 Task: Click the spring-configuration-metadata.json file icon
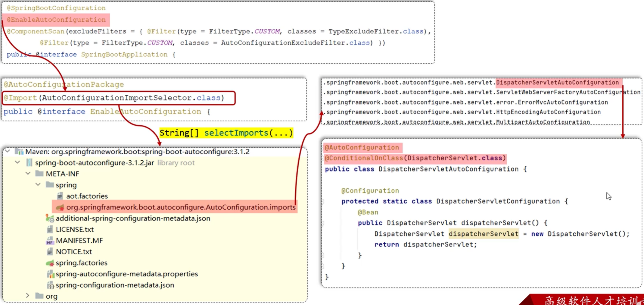click(50, 285)
